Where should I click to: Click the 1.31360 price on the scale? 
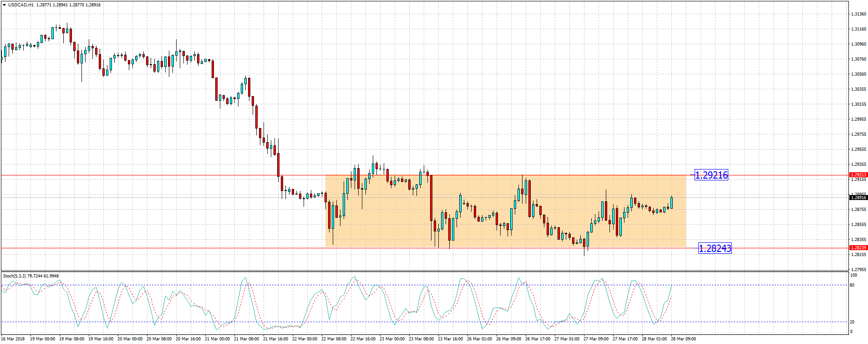(858, 14)
